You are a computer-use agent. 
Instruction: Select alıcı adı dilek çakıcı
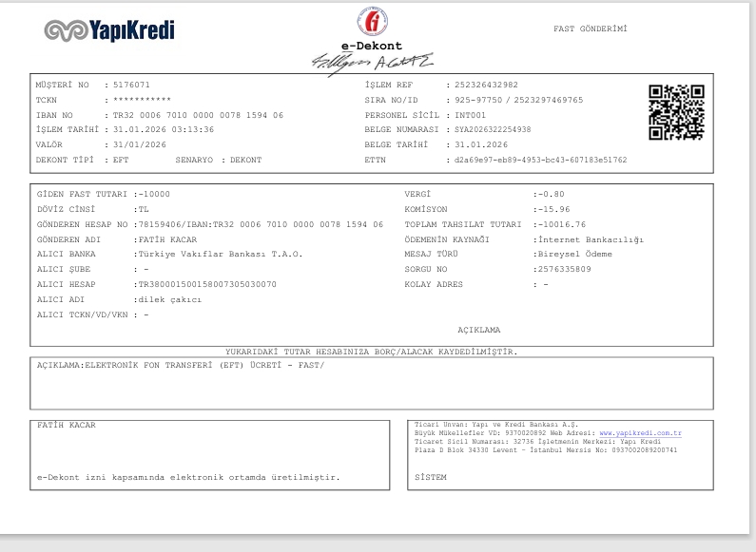(x=170, y=299)
